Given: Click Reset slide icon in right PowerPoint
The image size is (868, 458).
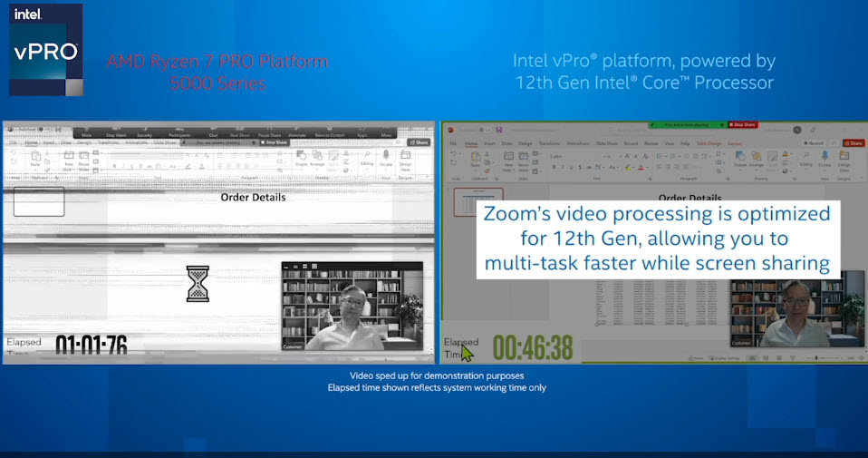Looking at the screenshot, I should 535,162.
